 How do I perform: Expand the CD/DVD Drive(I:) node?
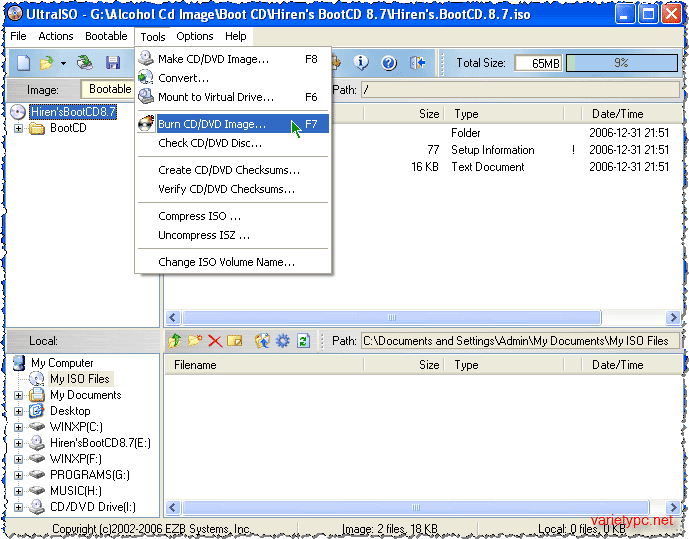(x=18, y=507)
